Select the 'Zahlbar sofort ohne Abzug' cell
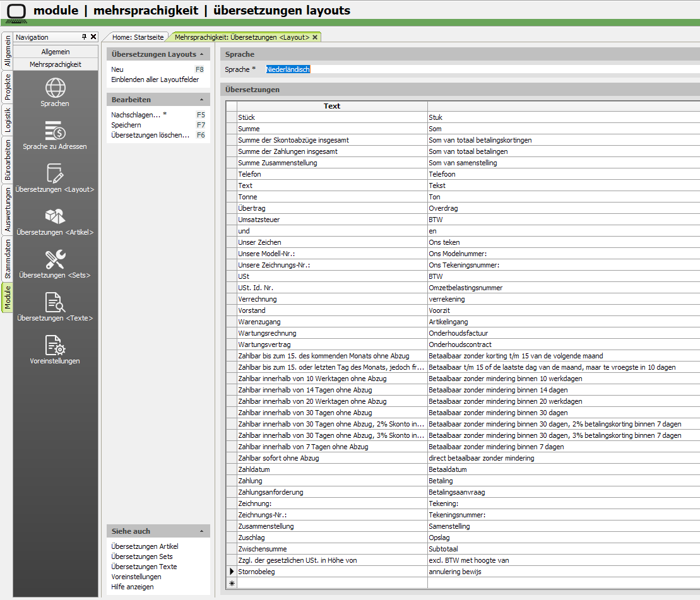Screen dimensions: 700x600 (x=332, y=458)
